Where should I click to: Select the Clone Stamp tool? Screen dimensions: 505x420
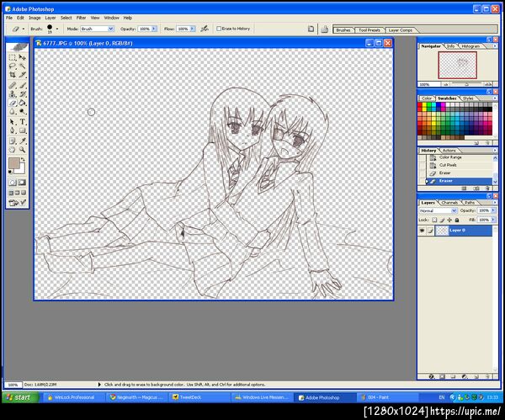tap(13, 94)
